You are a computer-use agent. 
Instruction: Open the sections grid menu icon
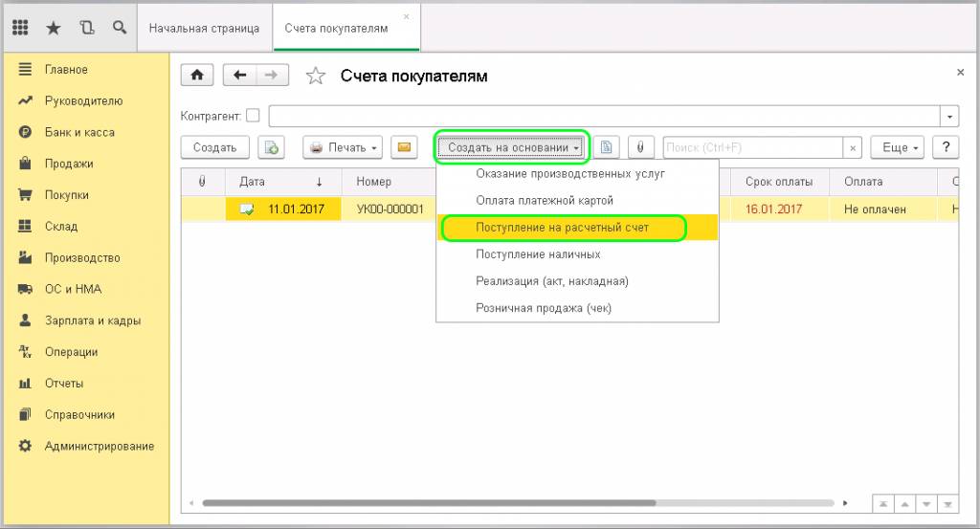(20, 28)
